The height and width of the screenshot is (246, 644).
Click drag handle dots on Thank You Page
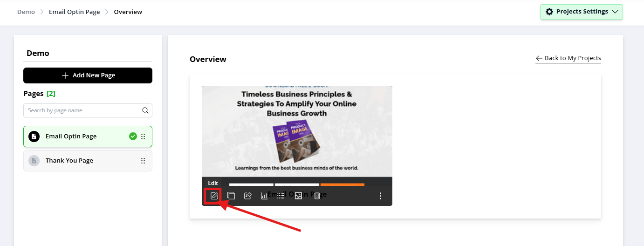[143, 160]
